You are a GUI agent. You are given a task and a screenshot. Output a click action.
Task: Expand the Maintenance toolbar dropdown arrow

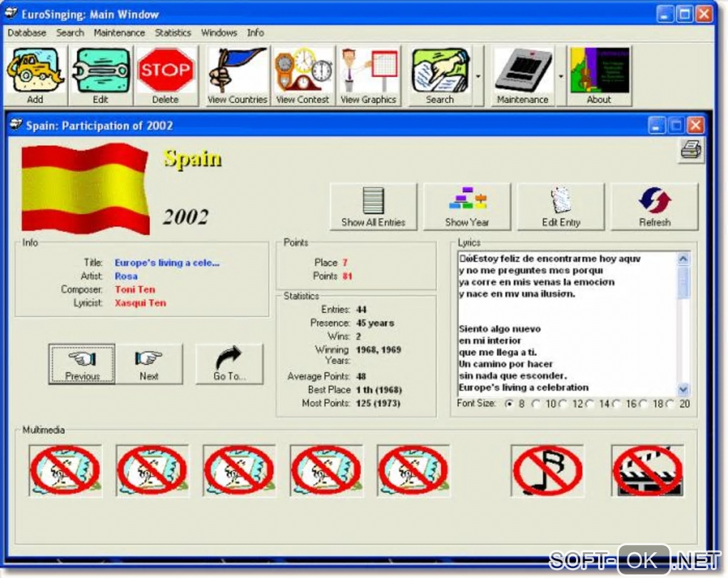(560, 76)
